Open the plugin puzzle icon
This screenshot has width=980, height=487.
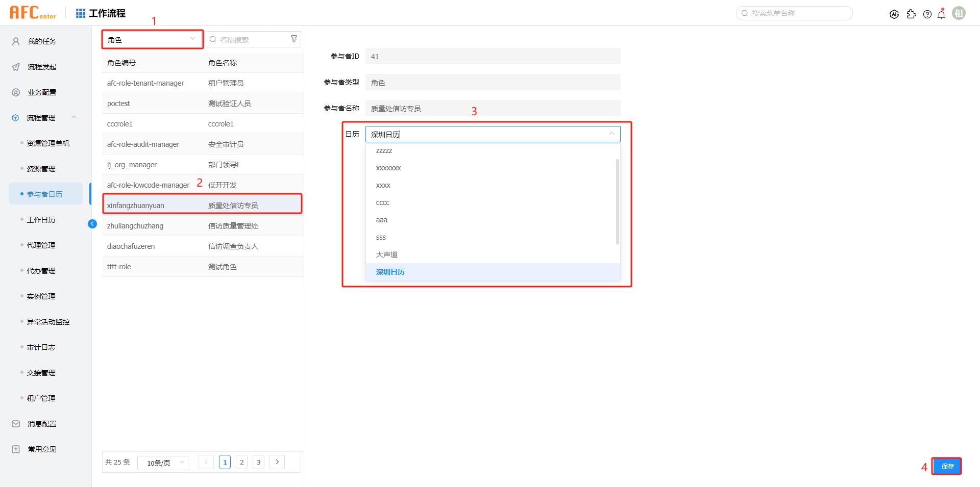[911, 14]
